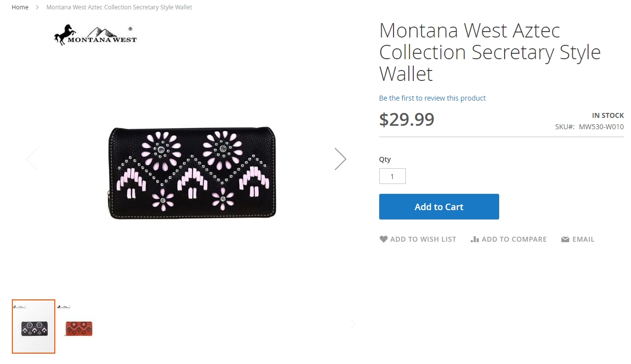Click Be the first to review link
631x364 pixels.
(x=433, y=98)
